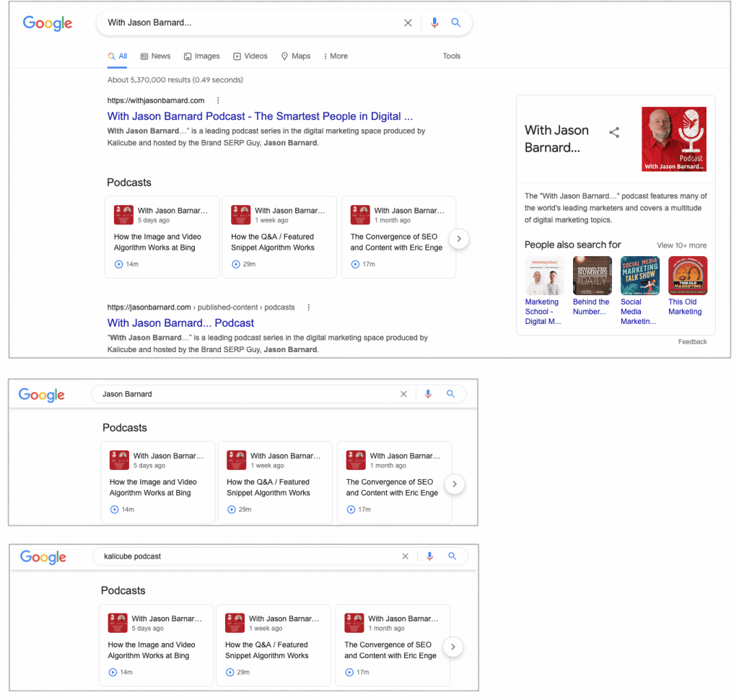Viewport: 739px width, 700px height.
Task: Open "How the Q&A / Featured Snippet" episode in the "Jason Barnard" results
Action: click(x=268, y=487)
